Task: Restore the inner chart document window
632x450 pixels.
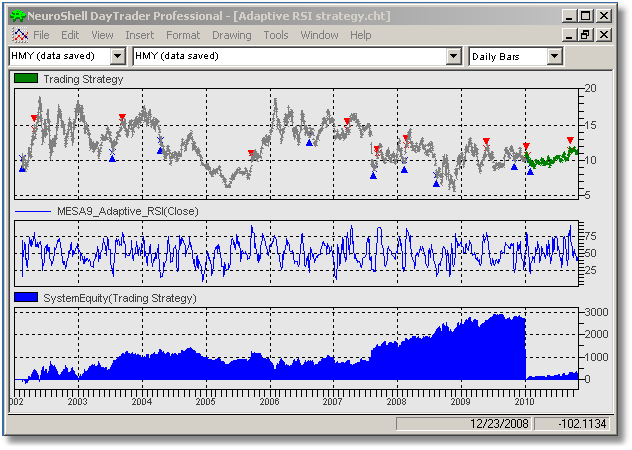Action: 585,35
